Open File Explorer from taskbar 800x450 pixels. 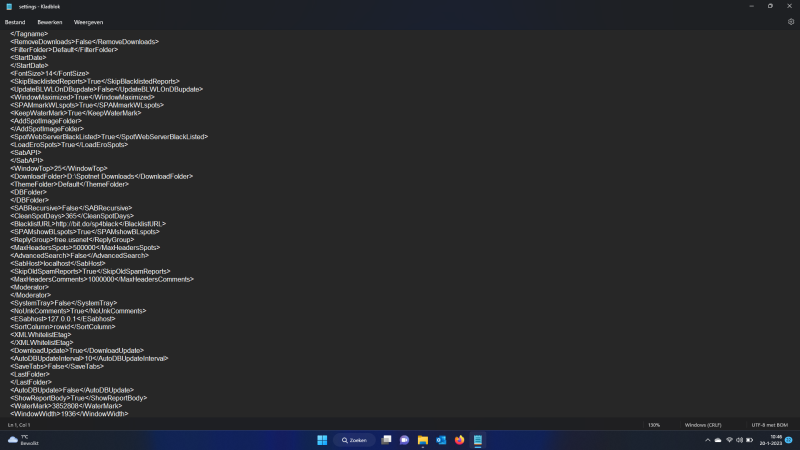tap(423, 439)
